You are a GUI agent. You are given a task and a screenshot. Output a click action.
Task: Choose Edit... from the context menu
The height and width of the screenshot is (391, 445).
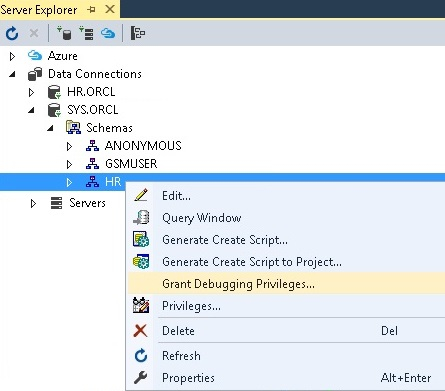286,196
